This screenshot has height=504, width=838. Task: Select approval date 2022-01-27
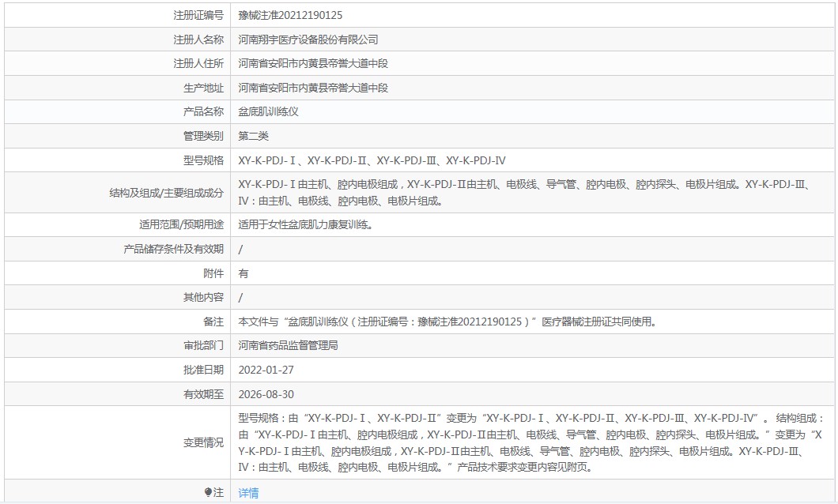[x=266, y=370]
